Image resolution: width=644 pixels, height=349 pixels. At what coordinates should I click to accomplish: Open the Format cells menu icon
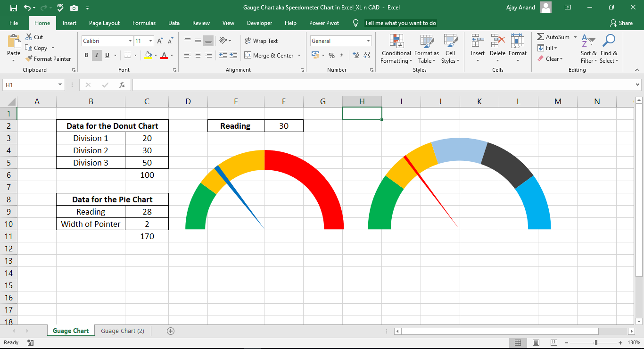(517, 42)
